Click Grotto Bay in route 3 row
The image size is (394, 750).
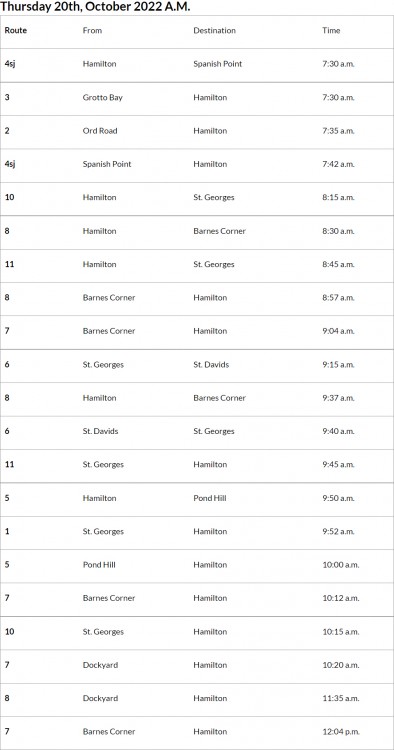pyautogui.click(x=102, y=97)
